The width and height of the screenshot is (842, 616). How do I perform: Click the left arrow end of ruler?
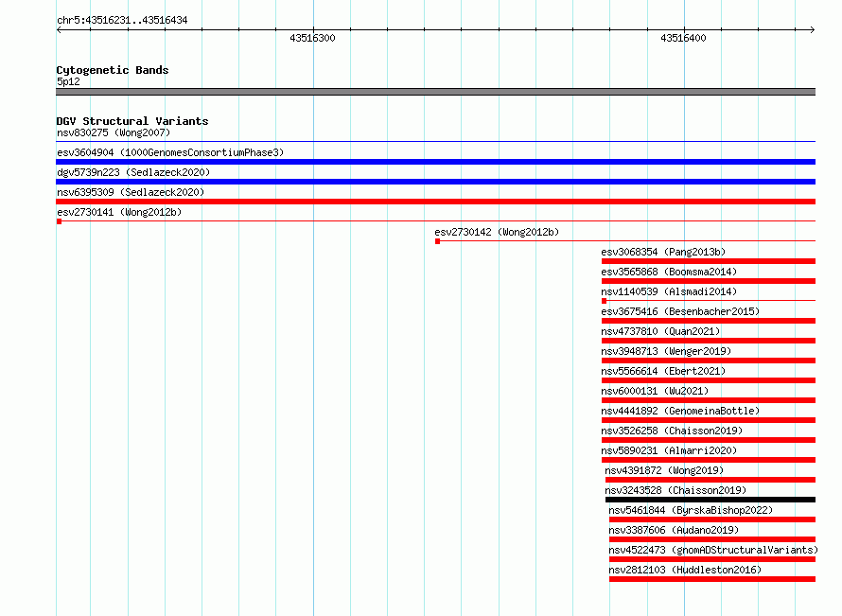[x=59, y=30]
